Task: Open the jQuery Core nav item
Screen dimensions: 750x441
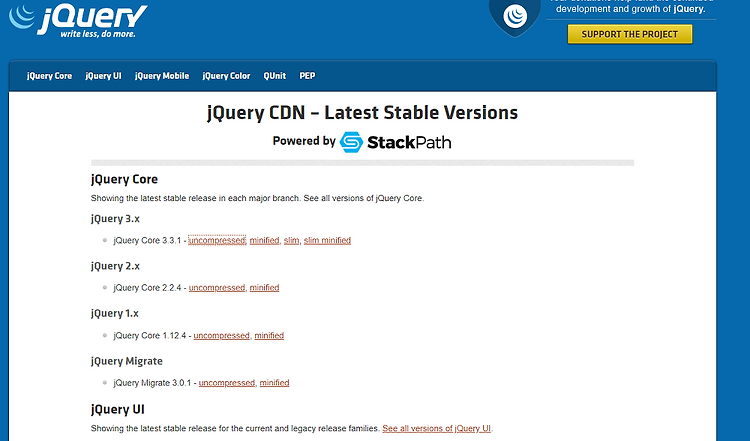Action: (x=49, y=76)
